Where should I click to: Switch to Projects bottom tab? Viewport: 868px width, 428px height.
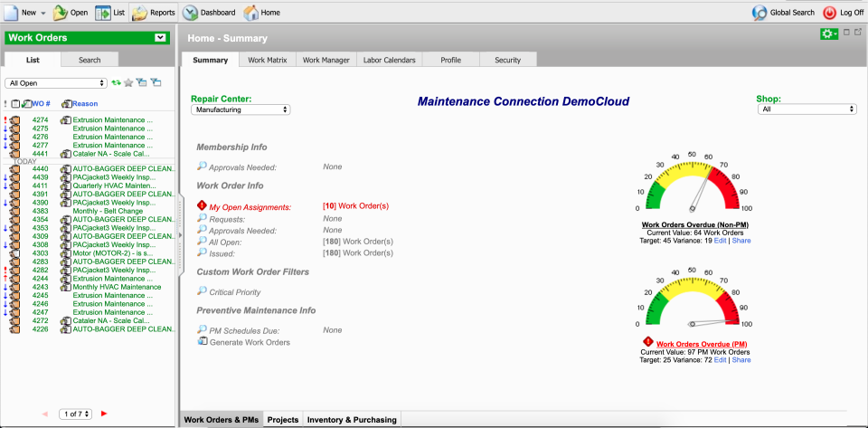pyautogui.click(x=283, y=420)
